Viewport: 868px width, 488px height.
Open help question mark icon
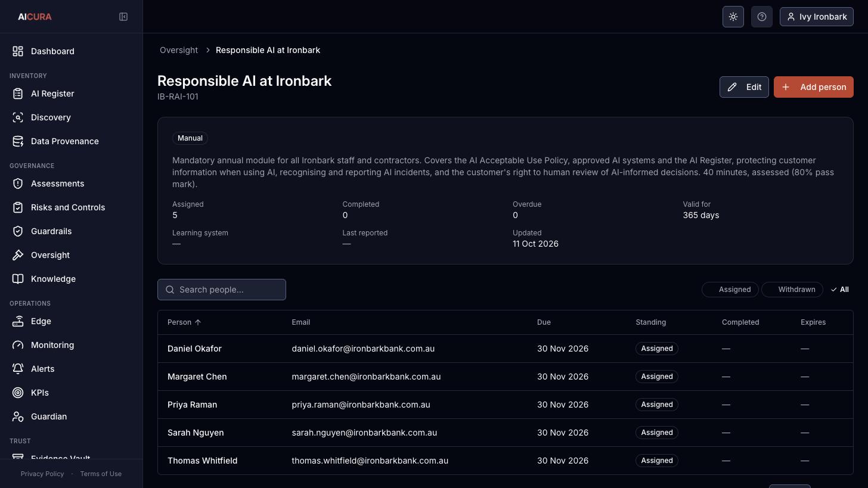click(762, 17)
